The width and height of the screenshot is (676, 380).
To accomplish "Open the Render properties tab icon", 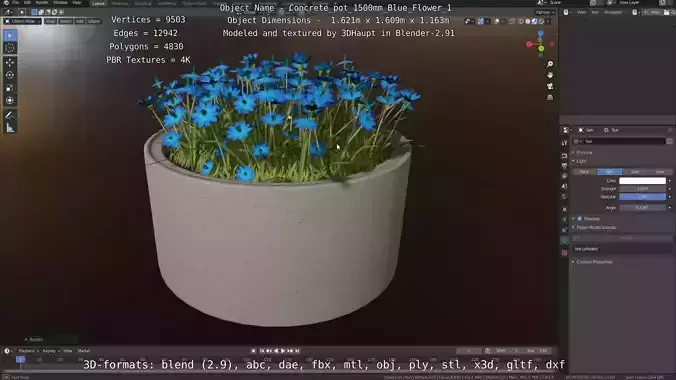I will pyautogui.click(x=564, y=155).
